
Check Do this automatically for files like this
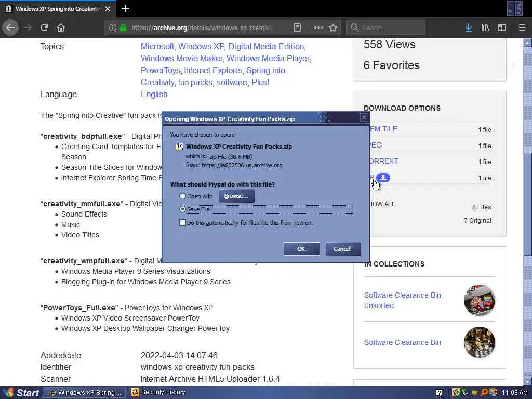tap(182, 222)
